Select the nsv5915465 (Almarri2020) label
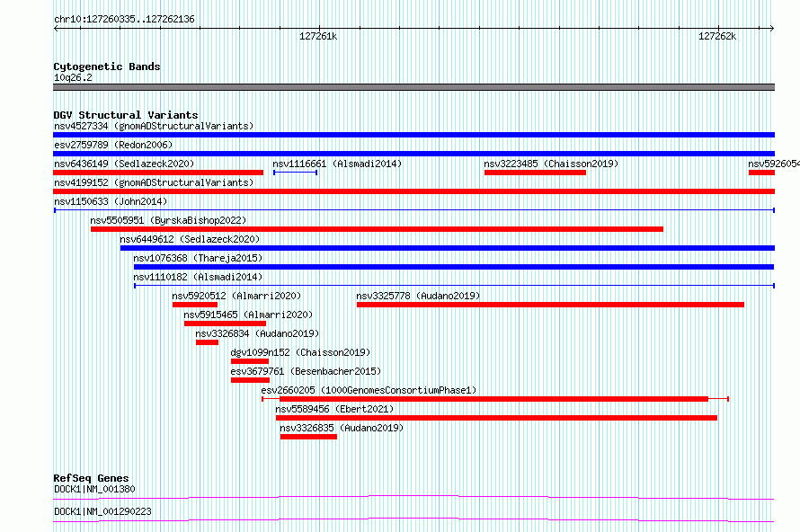 pos(248,315)
